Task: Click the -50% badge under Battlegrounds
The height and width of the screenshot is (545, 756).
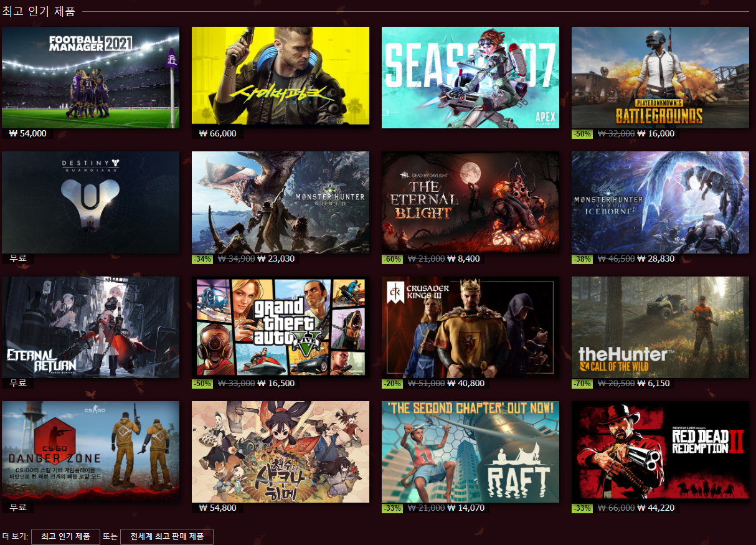Action: [x=582, y=133]
